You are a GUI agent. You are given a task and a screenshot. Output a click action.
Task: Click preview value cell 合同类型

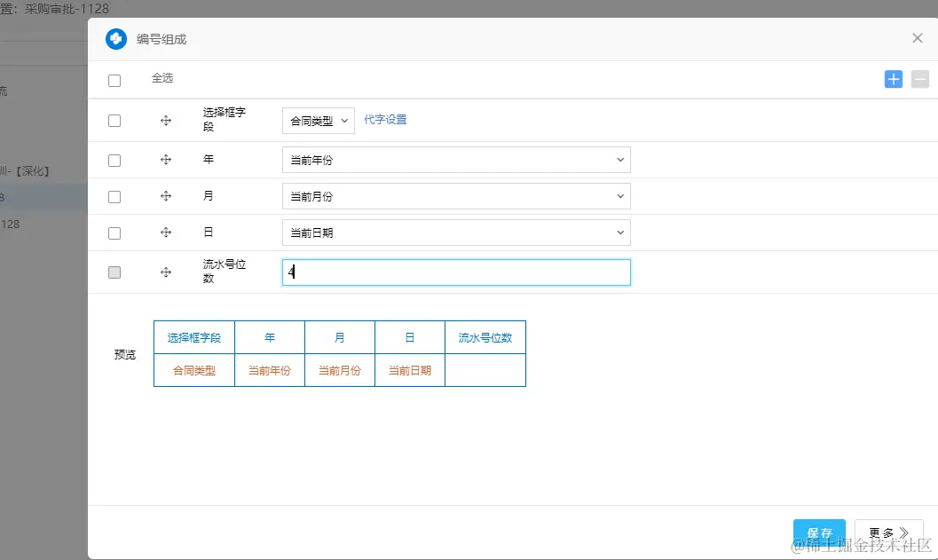tap(194, 370)
